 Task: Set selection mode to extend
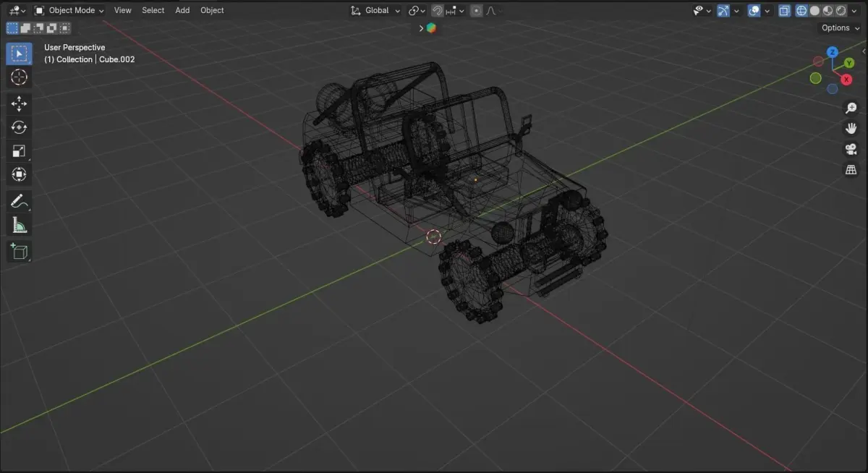click(x=25, y=28)
